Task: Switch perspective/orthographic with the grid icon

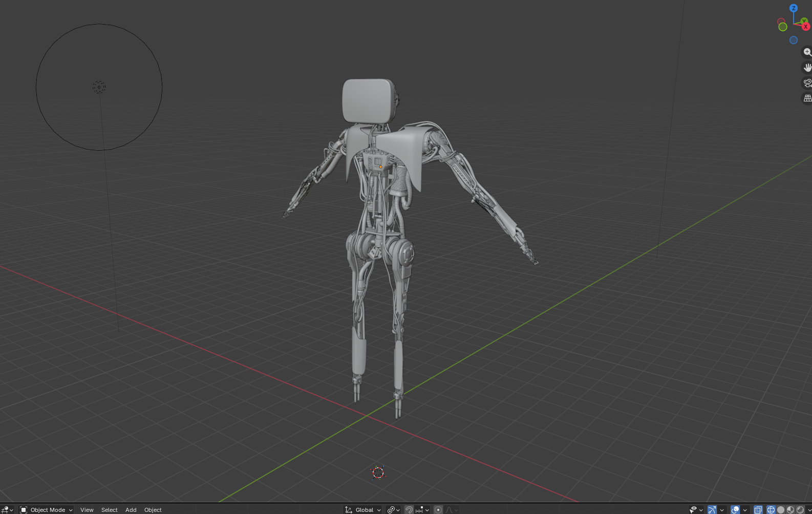Action: coord(807,98)
